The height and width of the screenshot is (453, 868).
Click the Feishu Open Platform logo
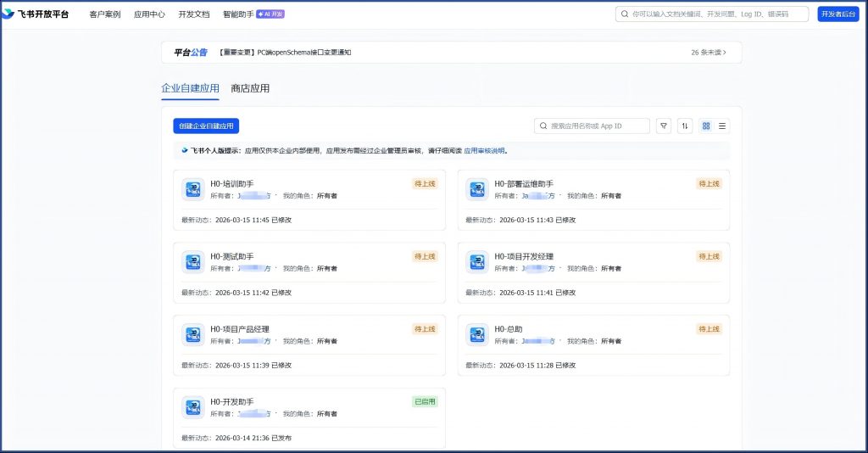[36, 14]
